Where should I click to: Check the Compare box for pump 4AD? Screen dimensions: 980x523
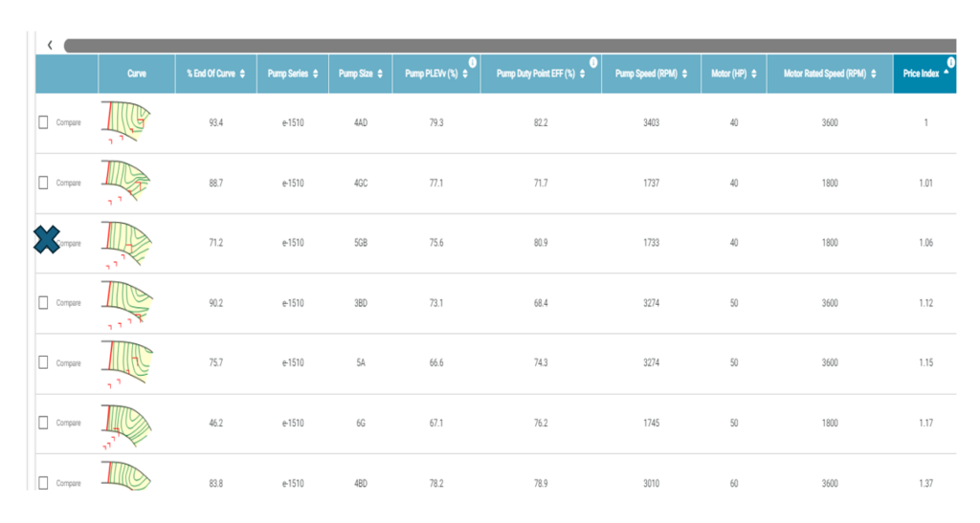(x=43, y=122)
